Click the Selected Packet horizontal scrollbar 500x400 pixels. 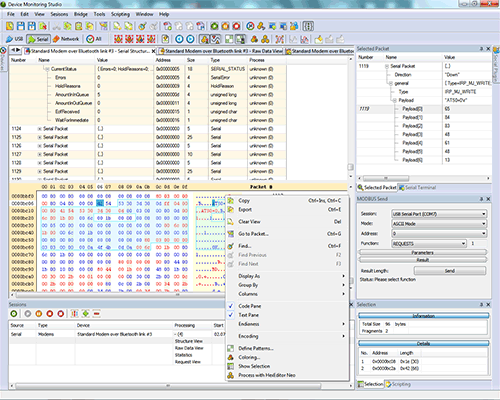[x=423, y=178]
